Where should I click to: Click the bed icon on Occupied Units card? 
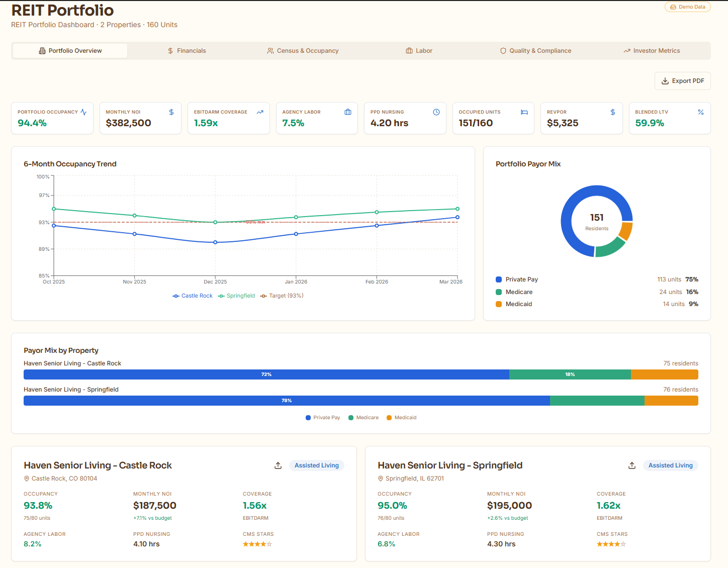(x=524, y=112)
